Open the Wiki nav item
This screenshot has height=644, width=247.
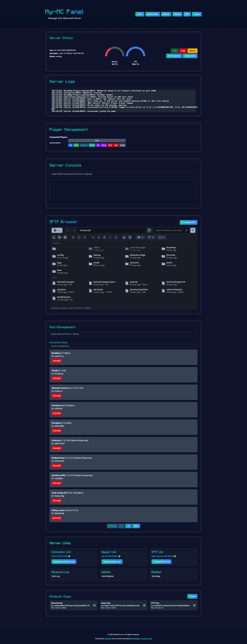187,14
